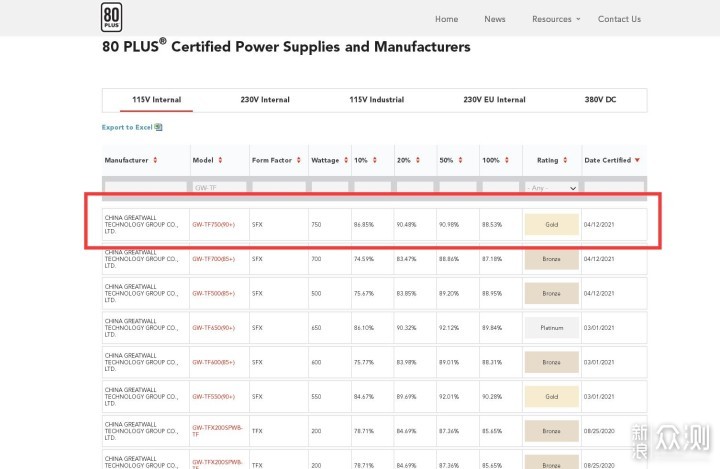This screenshot has width=720, height=469.
Task: Click wattage value 750 in GW-TF750 row
Action: point(316,225)
